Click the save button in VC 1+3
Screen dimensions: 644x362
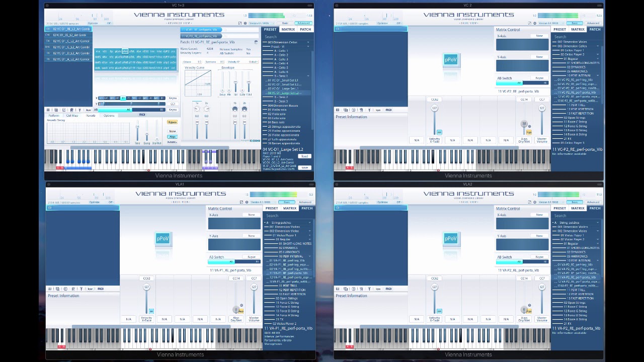pyautogui.click(x=304, y=167)
